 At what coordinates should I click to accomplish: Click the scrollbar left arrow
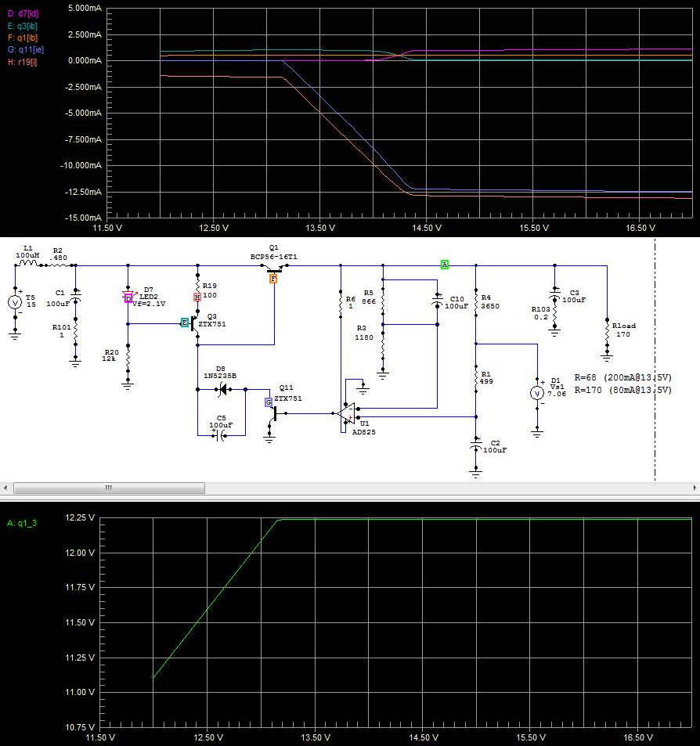(5, 488)
